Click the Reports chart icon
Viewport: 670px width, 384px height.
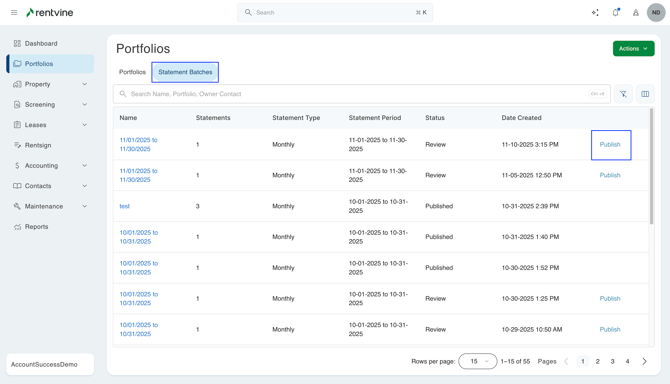(17, 227)
